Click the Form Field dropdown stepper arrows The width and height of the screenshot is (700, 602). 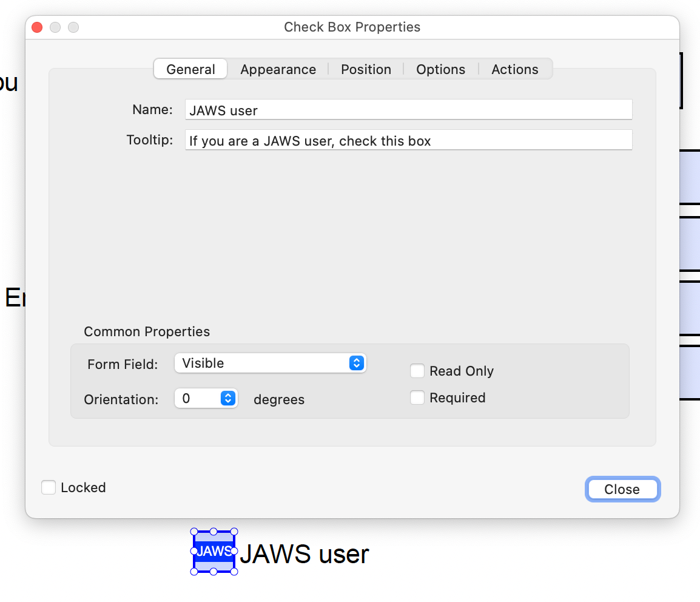tap(357, 363)
